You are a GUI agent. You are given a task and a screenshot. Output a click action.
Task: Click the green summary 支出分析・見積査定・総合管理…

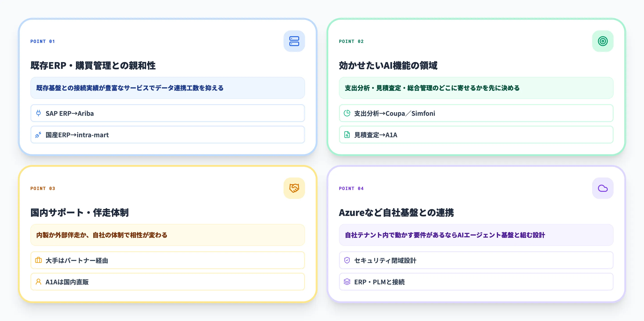click(x=476, y=88)
